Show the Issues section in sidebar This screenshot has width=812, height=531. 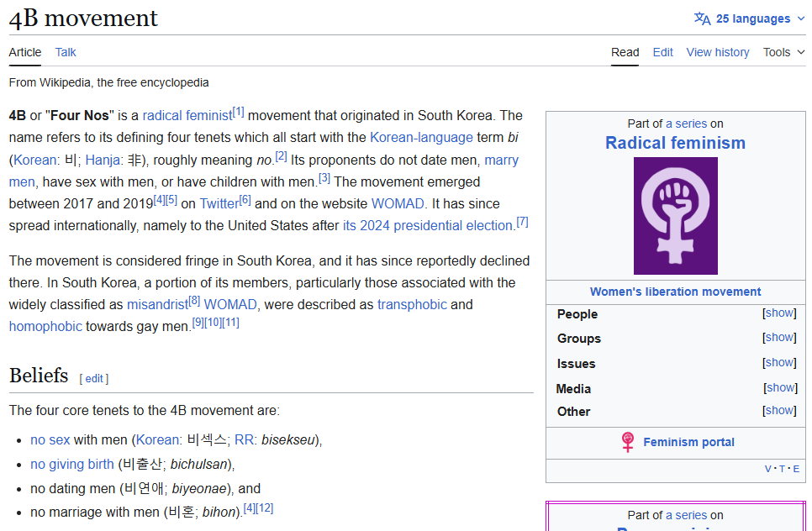tap(779, 363)
